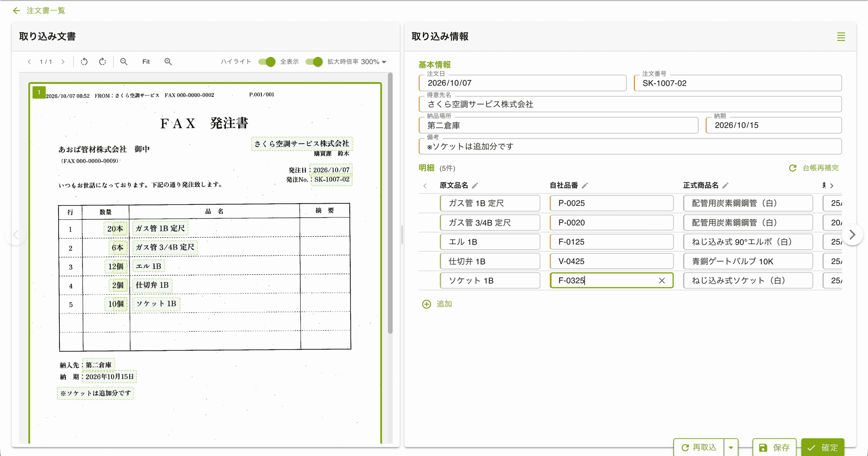Select the V-0425 自社品番 field
The width and height of the screenshot is (868, 456).
click(612, 261)
